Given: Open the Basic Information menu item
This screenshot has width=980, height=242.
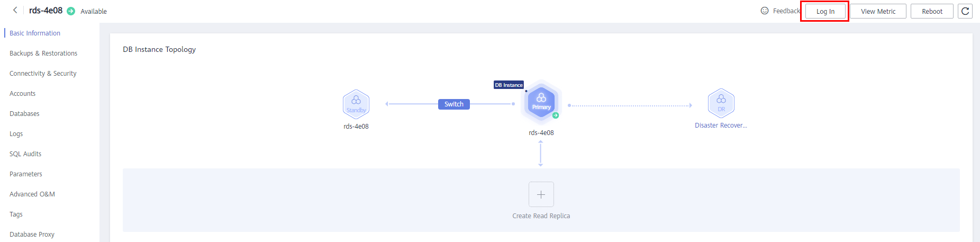Looking at the screenshot, I should 35,33.
